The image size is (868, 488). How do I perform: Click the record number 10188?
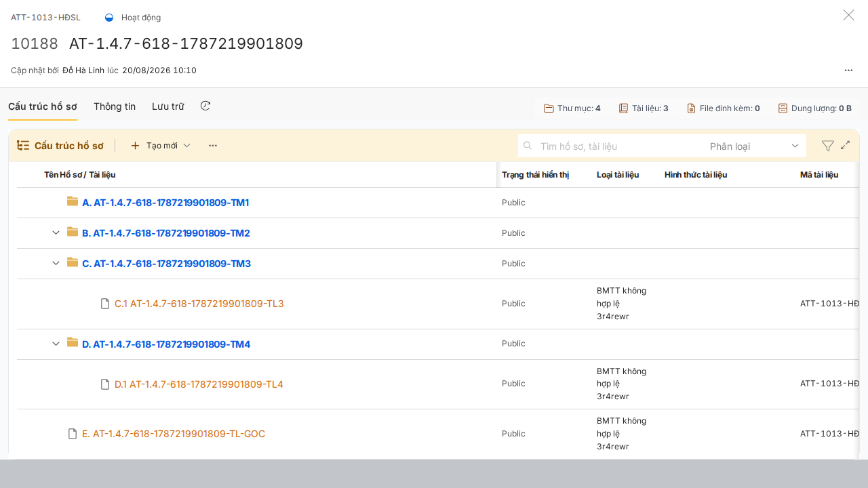[35, 44]
